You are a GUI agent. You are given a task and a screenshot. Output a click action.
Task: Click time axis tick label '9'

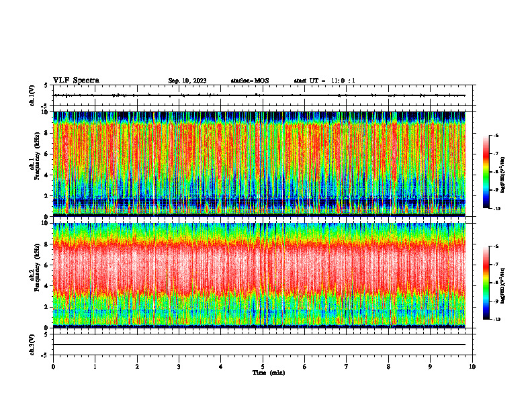coord(430,367)
